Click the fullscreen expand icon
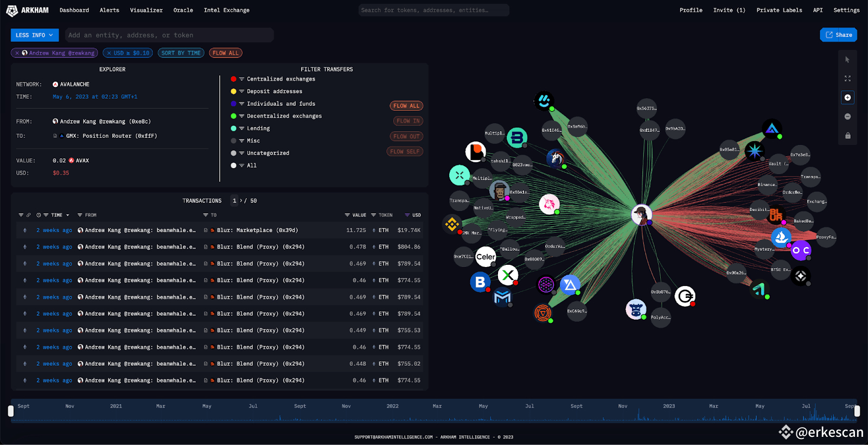Screen dimensions: 868x445 click(847, 79)
